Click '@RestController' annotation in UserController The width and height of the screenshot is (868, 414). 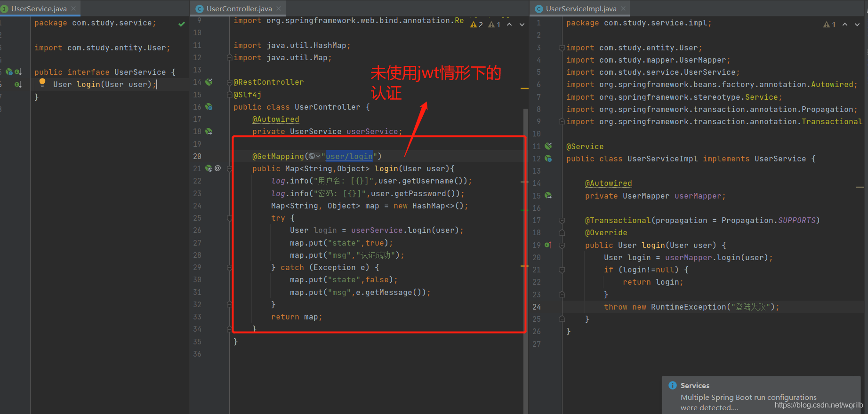(269, 82)
